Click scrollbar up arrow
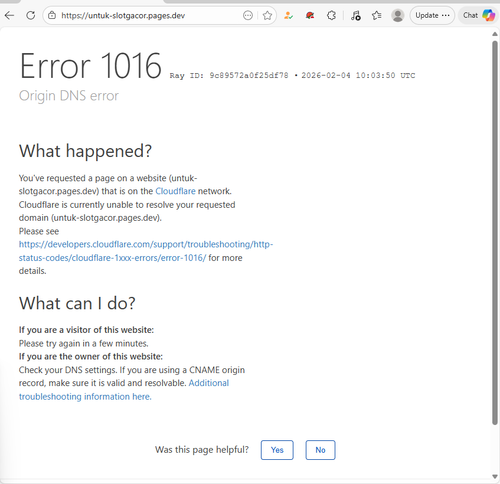 pyautogui.click(x=495, y=34)
